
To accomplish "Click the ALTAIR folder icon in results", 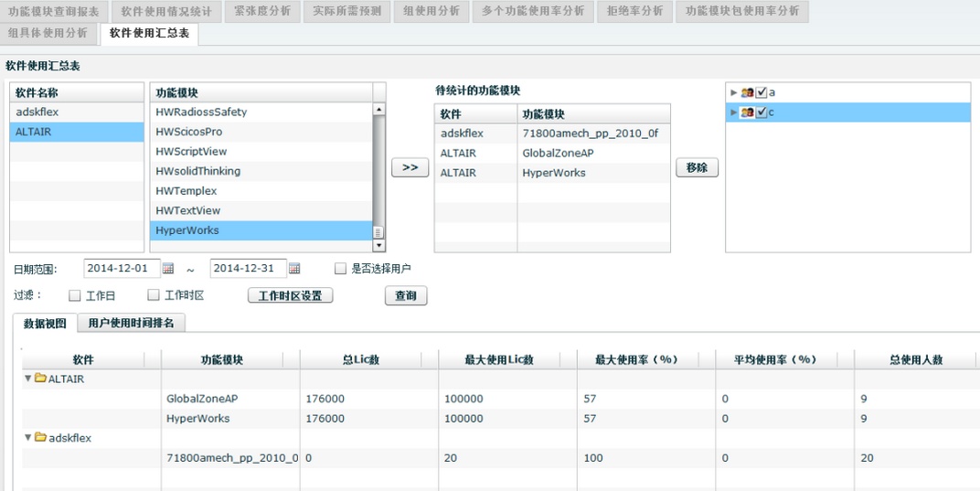I will (x=40, y=379).
